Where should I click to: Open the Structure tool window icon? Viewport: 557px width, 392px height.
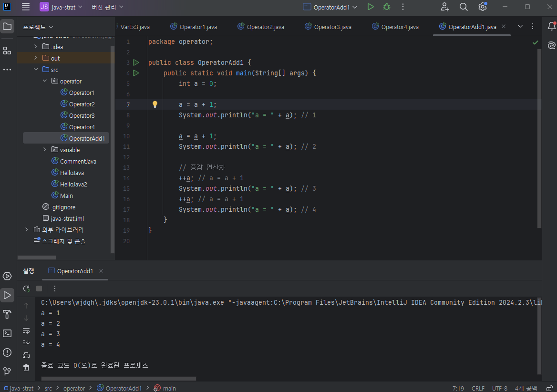[x=7, y=51]
